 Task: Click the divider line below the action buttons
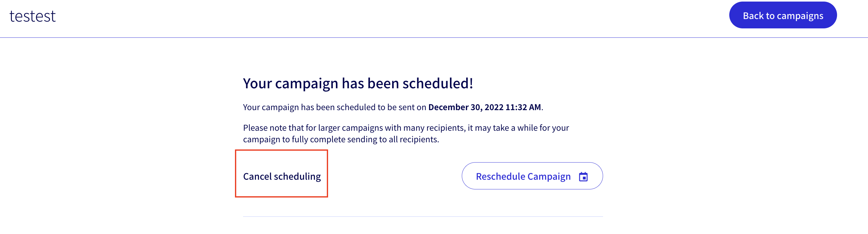tap(422, 217)
